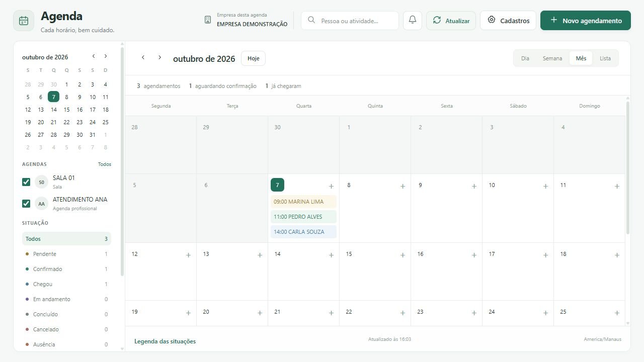
Task: Create a Novo agendamento
Action: 586,21
